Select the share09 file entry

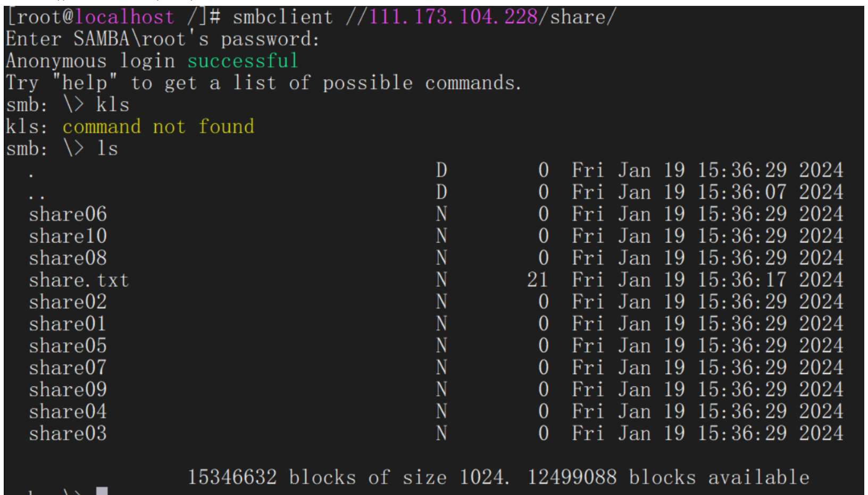tap(68, 390)
